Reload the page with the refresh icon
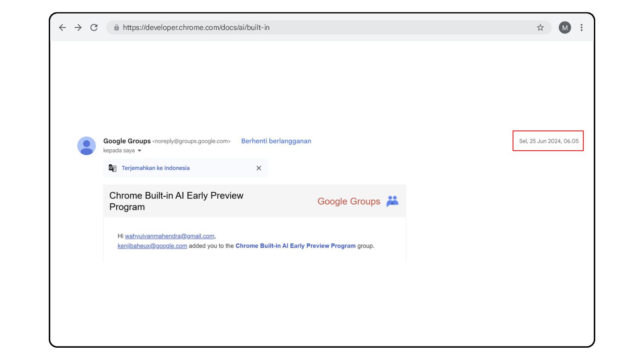The width and height of the screenshot is (644, 362). coord(94,28)
